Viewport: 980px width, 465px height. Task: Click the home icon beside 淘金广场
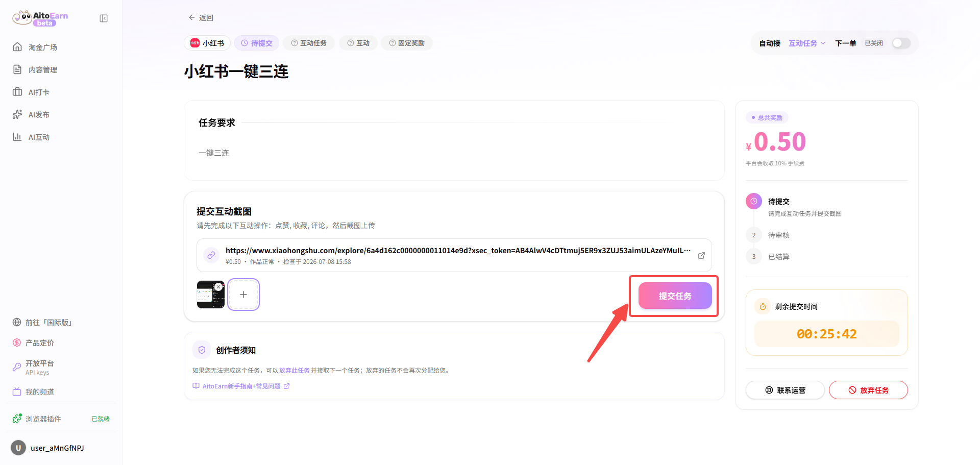[x=17, y=47]
